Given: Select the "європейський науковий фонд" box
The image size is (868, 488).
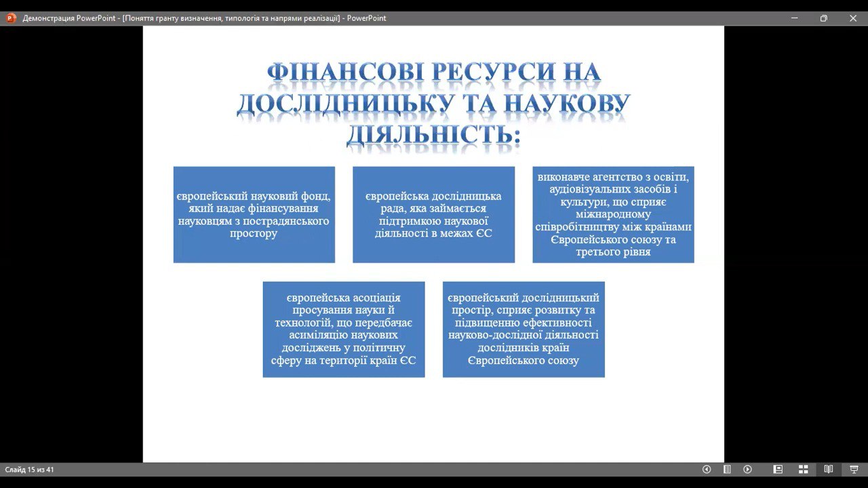Looking at the screenshot, I should 254,215.
